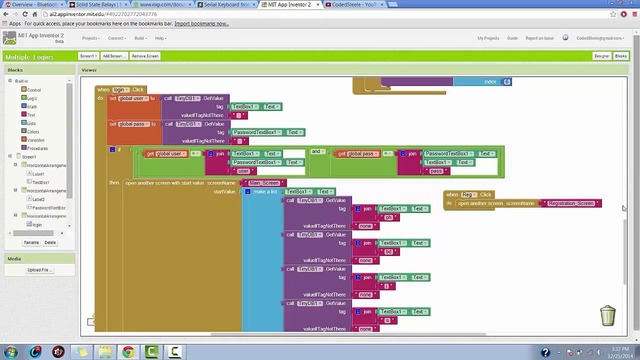This screenshot has width=640, height=360.
Task: Click the language globe icon
Action: coord(565,38)
